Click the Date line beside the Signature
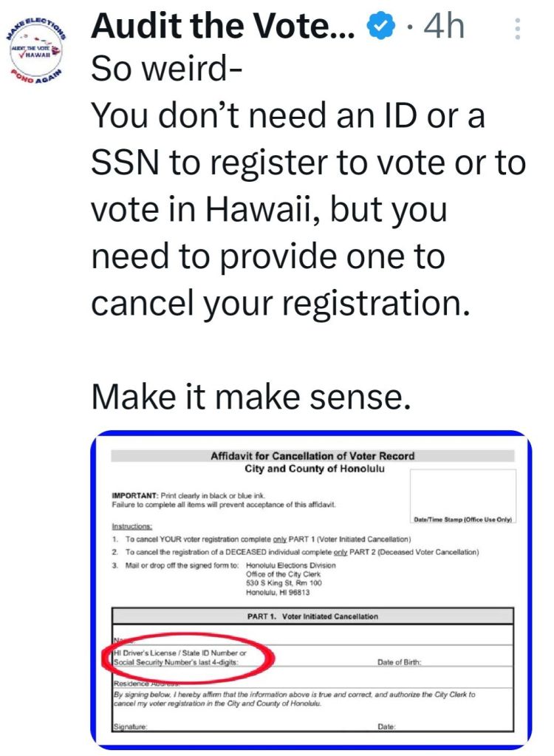 386,727
